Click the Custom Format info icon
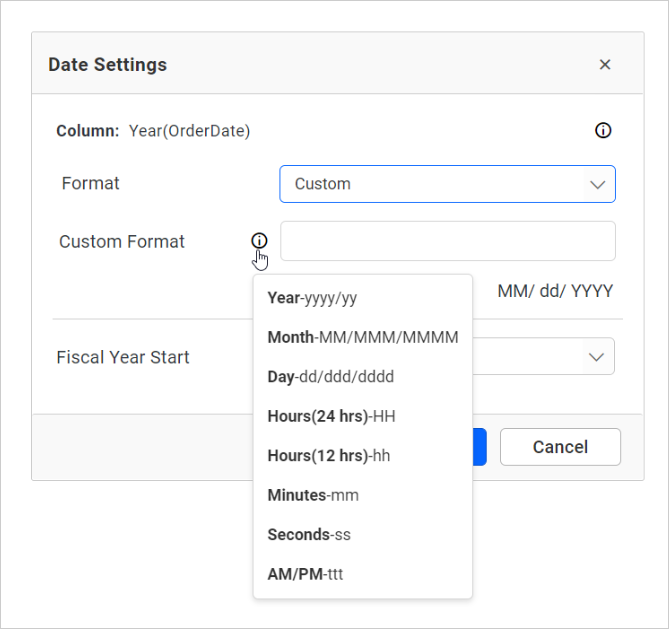The width and height of the screenshot is (669, 629). coord(259,241)
